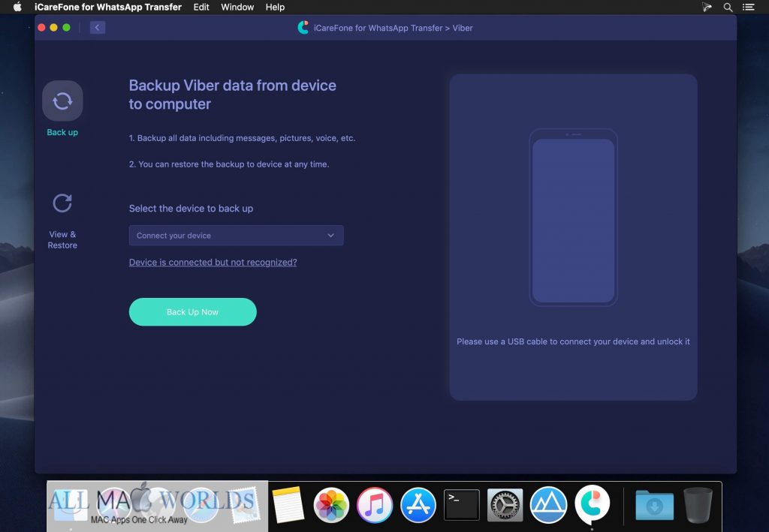Open the Edit menu
Viewport: 769px width, 532px height.
pos(201,7)
